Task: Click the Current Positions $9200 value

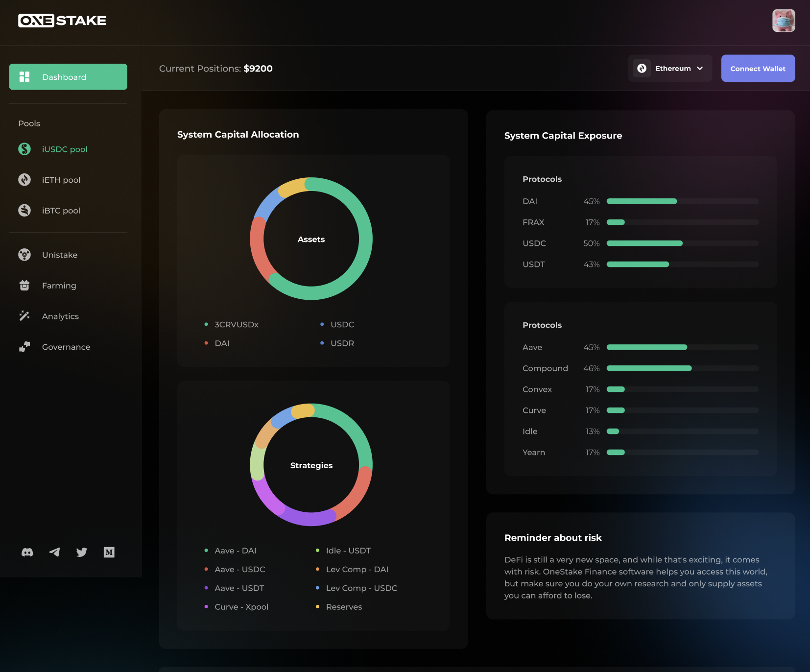Action: [258, 69]
